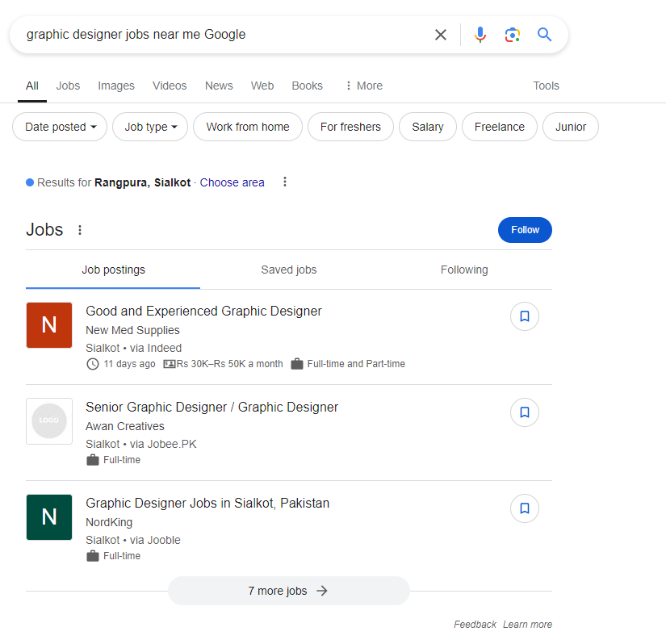Focus the search query input field
Screen dimensions: 666x644
pyautogui.click(x=225, y=35)
